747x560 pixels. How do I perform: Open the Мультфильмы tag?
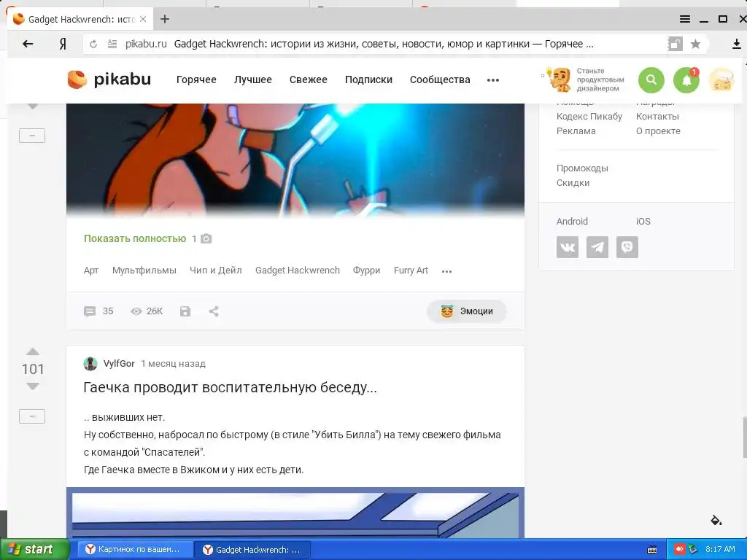(144, 271)
